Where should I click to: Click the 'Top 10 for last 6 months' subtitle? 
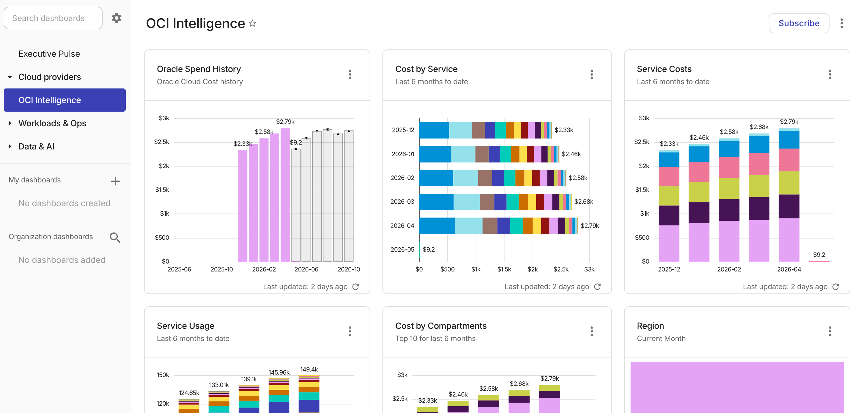(435, 339)
